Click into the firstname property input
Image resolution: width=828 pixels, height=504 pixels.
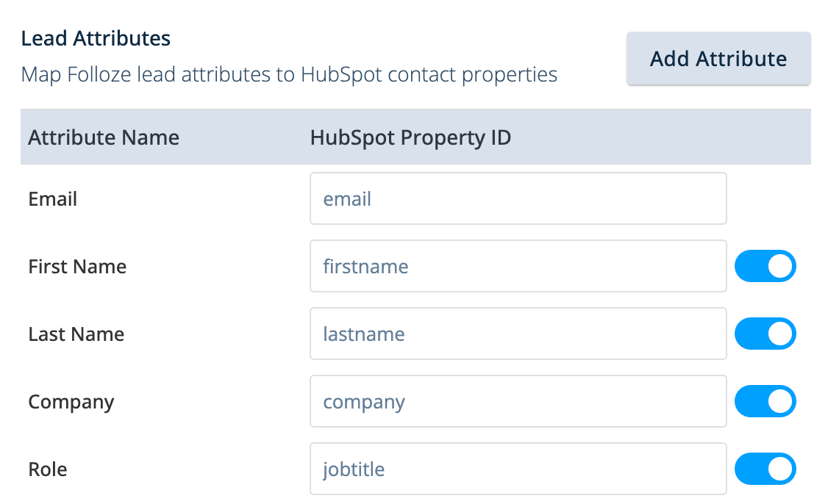(x=518, y=266)
